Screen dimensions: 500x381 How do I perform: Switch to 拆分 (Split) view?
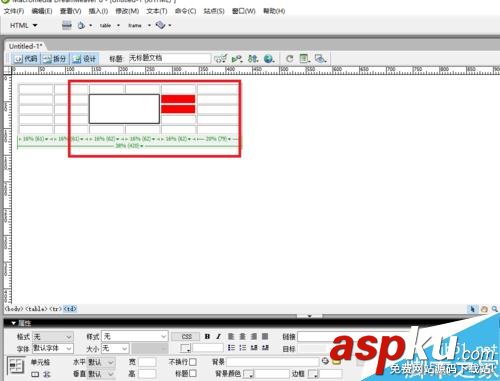click(x=55, y=59)
